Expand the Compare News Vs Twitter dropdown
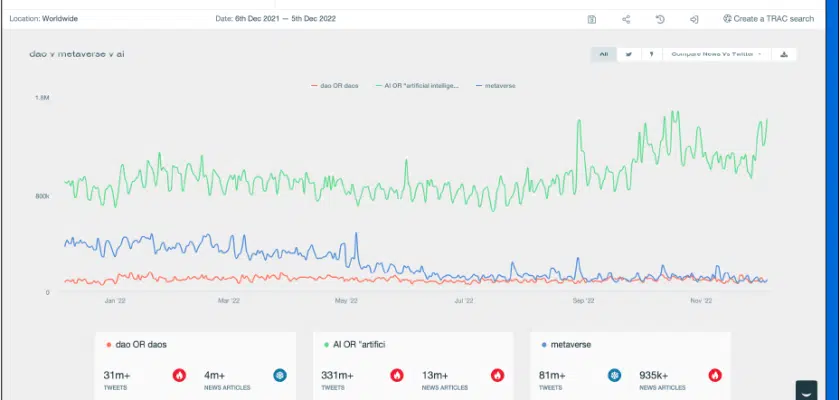 click(x=716, y=54)
